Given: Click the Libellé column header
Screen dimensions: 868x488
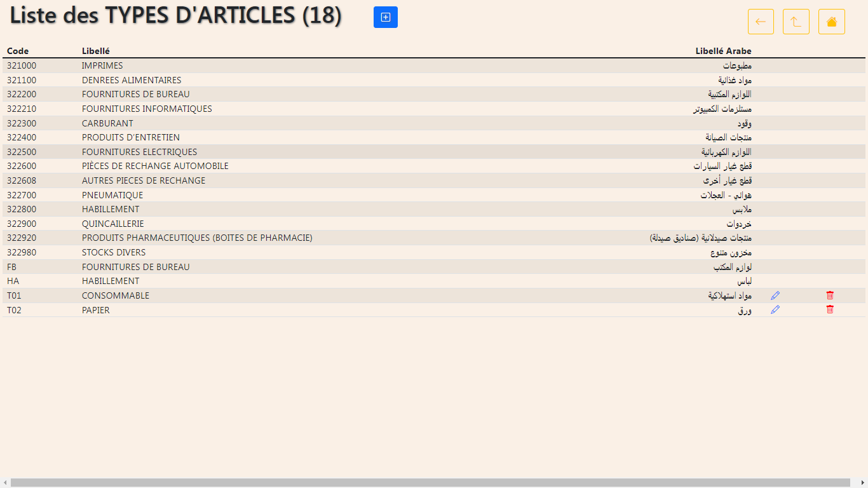Looking at the screenshot, I should point(96,51).
